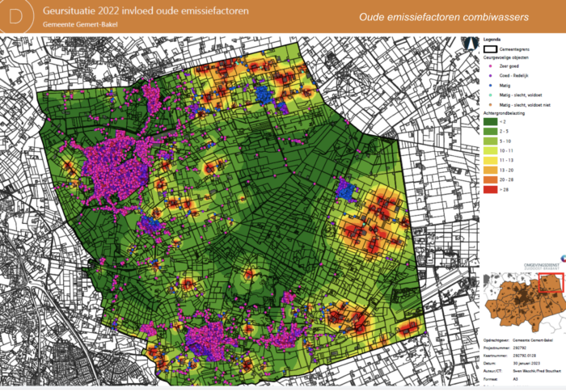This screenshot has width=566, height=392.
Task: Click the blue dot cluster in the east
Action: click(x=345, y=190)
